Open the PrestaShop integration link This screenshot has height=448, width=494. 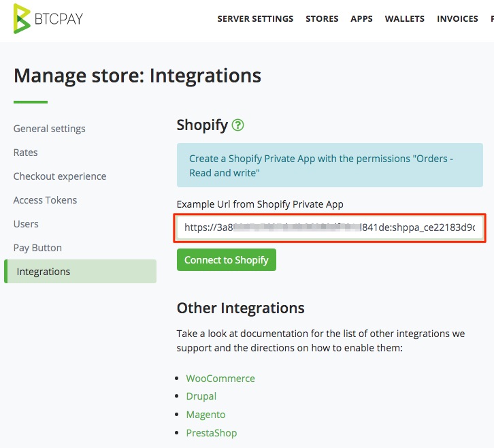212,433
